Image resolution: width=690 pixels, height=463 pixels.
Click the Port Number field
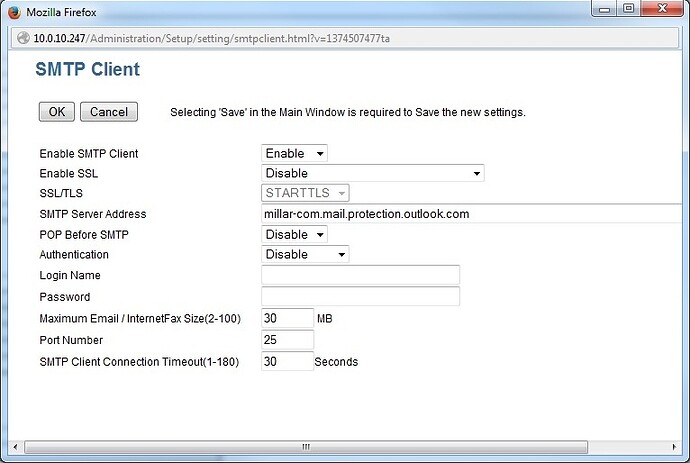click(x=287, y=339)
